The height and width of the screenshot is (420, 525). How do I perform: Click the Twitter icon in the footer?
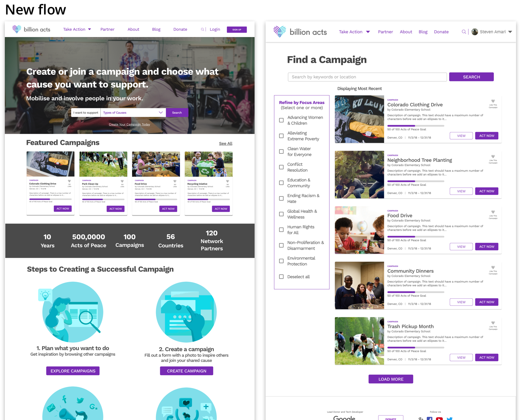449,418
